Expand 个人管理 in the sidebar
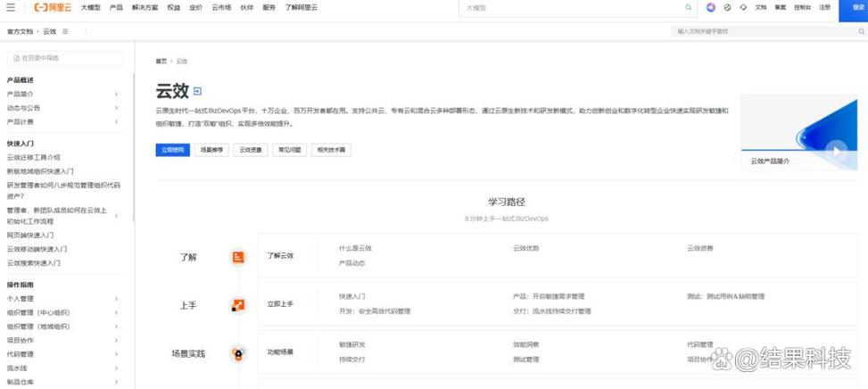Viewport: 868px width, 389px height. 116,299
